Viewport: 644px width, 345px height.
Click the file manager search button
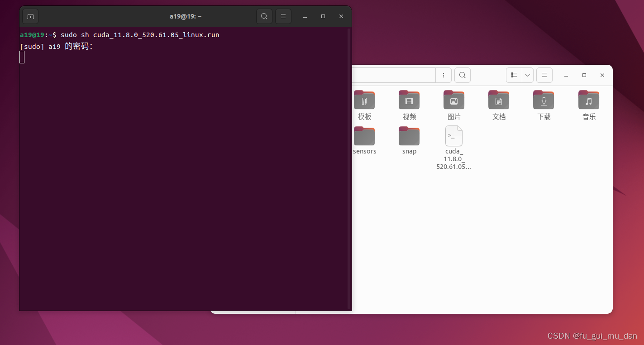[463, 75]
